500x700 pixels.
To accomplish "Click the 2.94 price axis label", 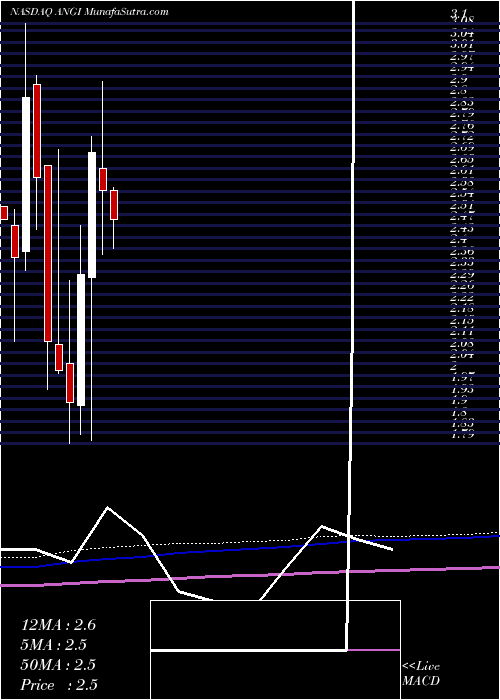I will pos(462,68).
